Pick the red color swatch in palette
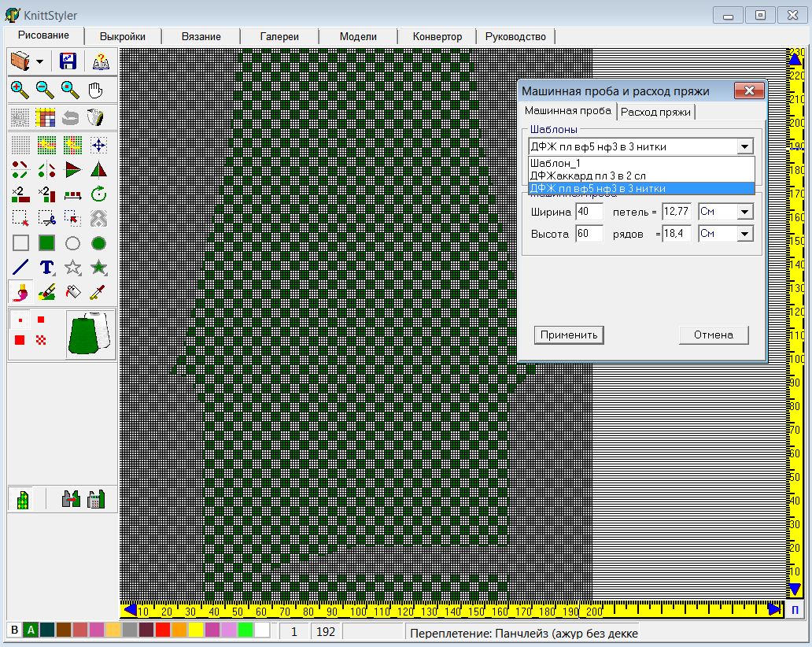This screenshot has height=647, width=812. tap(162, 630)
